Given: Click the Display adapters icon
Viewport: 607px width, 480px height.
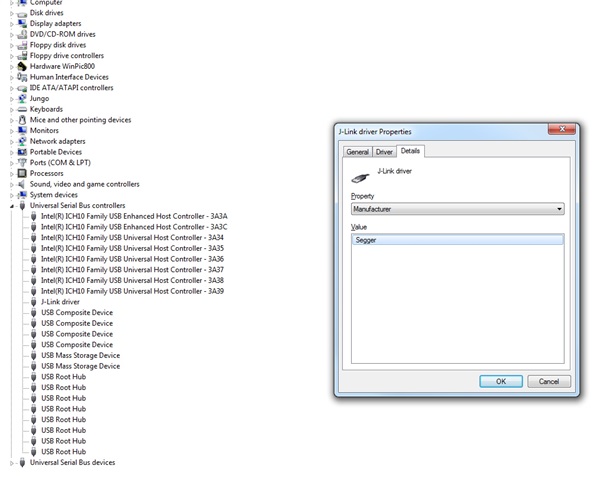Looking at the screenshot, I should coord(22,24).
